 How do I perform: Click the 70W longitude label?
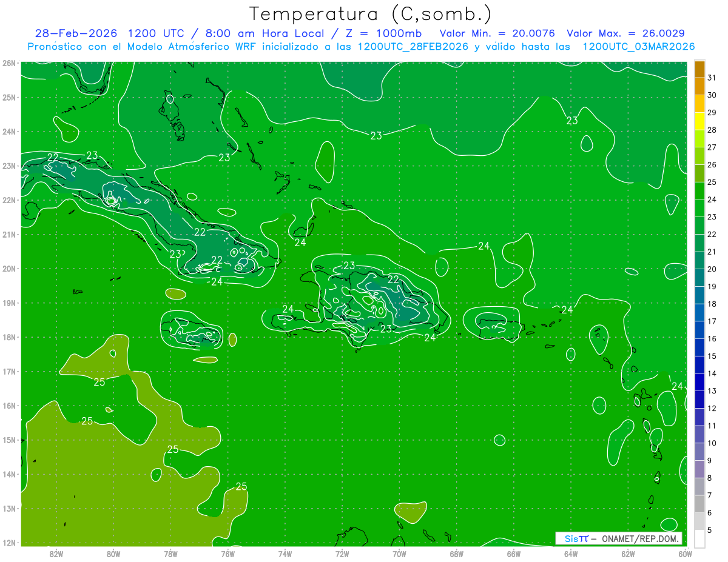point(399,553)
